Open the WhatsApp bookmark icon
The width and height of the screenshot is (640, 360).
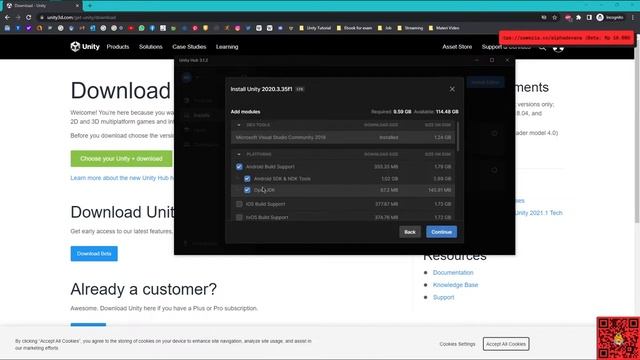(142, 28)
